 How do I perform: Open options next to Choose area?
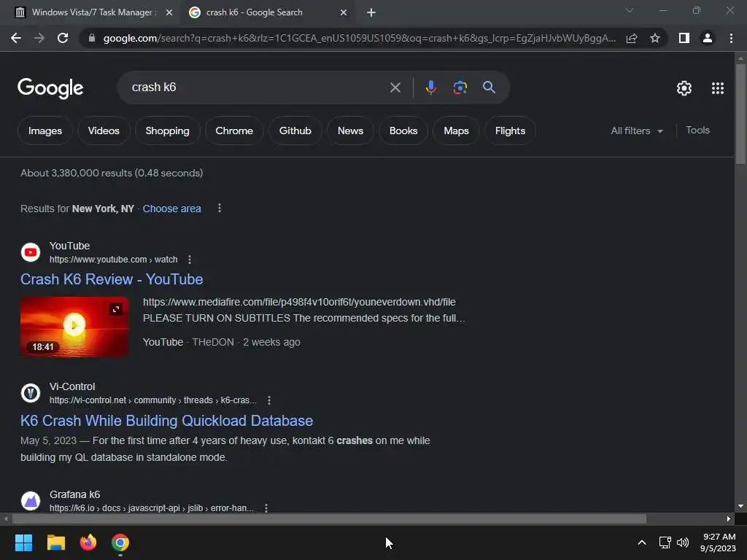click(219, 208)
